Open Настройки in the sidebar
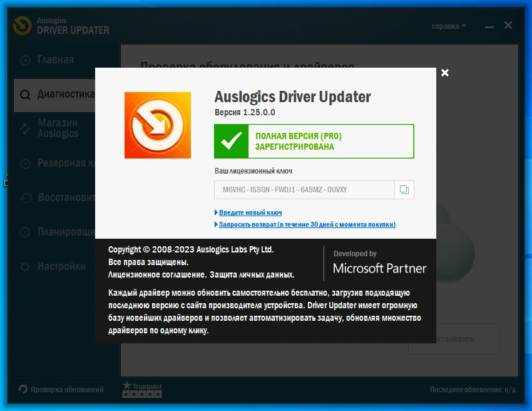 click(54, 266)
